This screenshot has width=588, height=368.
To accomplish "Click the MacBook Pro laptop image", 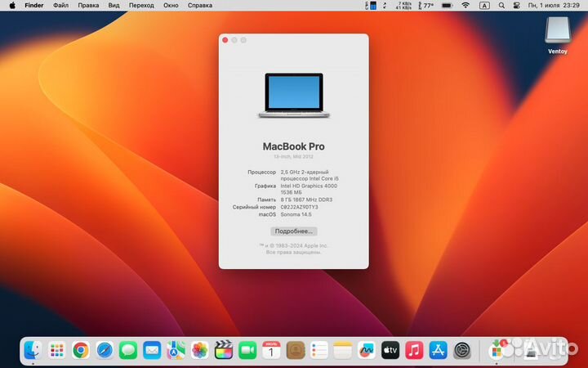I will [x=294, y=96].
